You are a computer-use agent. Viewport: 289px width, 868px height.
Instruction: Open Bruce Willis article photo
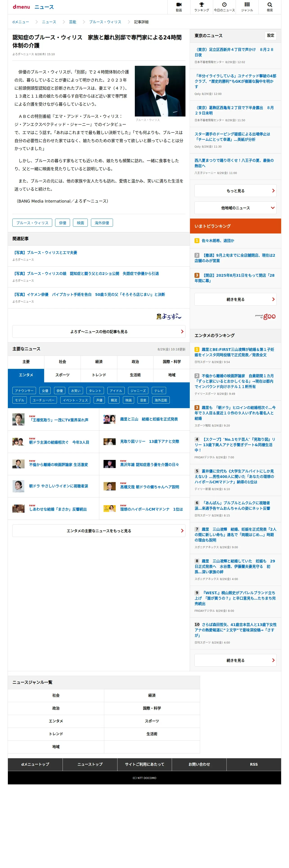(160, 91)
